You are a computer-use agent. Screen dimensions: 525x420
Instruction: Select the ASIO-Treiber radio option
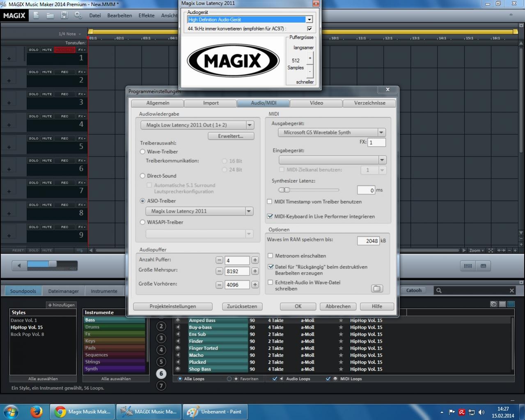coord(143,201)
